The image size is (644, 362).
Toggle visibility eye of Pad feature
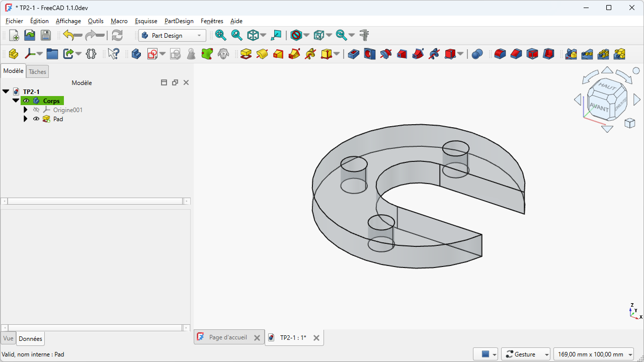(36, 119)
